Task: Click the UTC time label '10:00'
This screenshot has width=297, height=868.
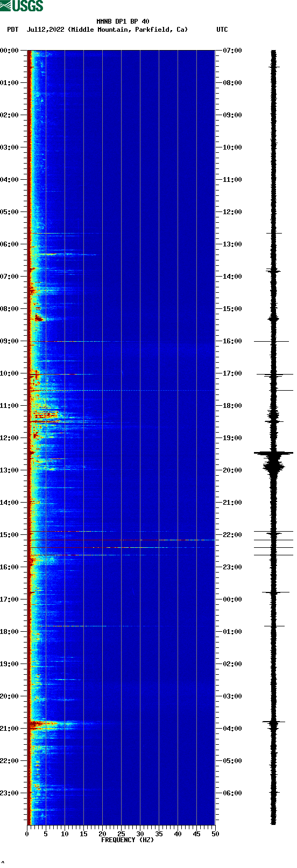Action: tap(232, 147)
